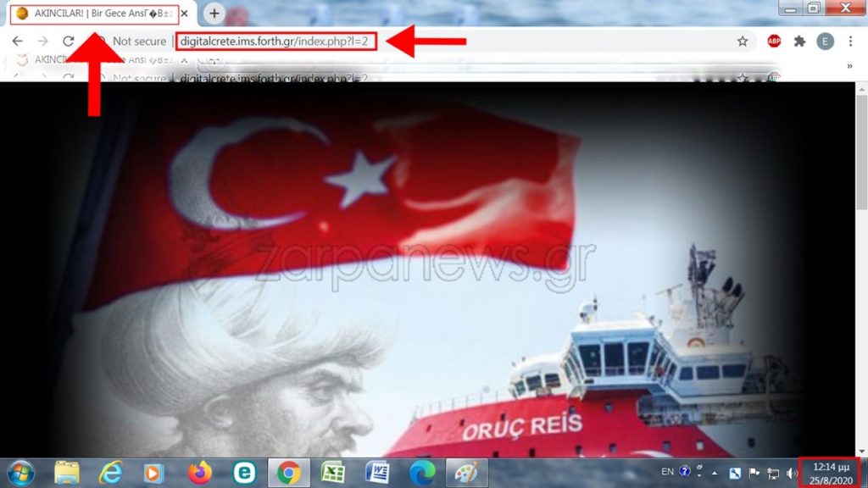868x488 pixels.
Task: Open the Windows Start menu
Action: click(x=21, y=473)
